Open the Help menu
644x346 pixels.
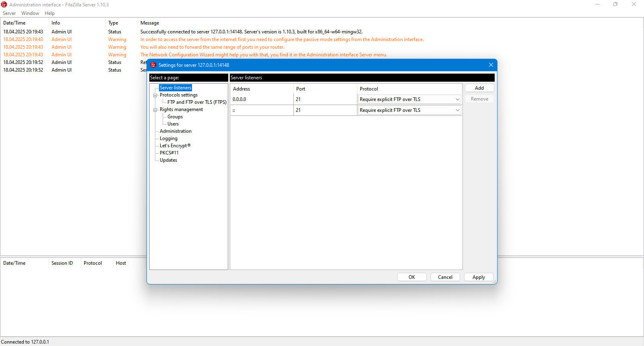click(x=50, y=13)
